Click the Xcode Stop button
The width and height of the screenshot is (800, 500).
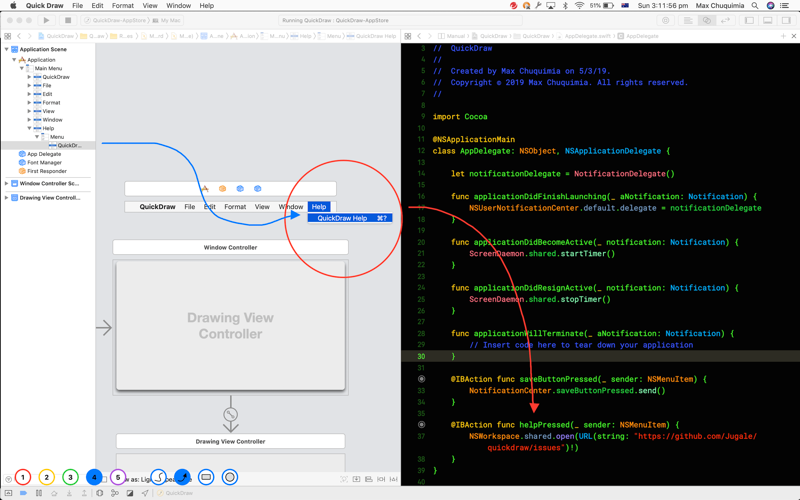67,20
